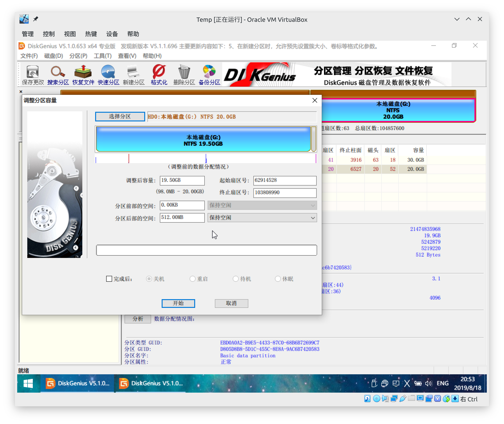Open DiskGenius 工具(T) menu
This screenshot has width=504, height=424.
pyautogui.click(x=102, y=56)
